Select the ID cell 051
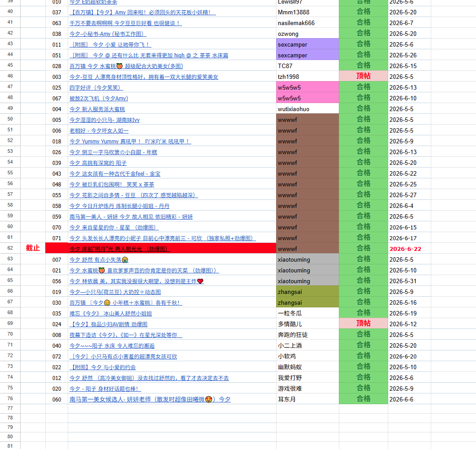The width and height of the screenshot is (476, 449). (x=57, y=56)
